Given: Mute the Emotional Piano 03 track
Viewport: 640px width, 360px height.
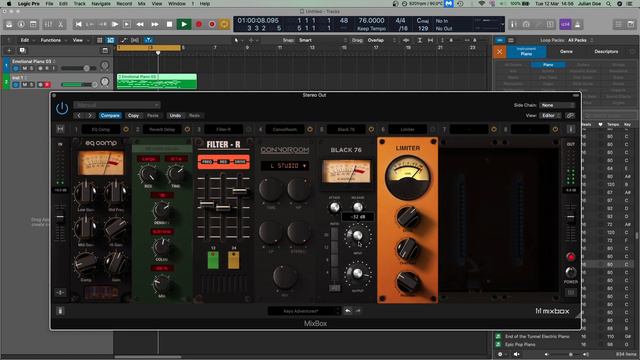Looking at the screenshot, I should click(24, 68).
